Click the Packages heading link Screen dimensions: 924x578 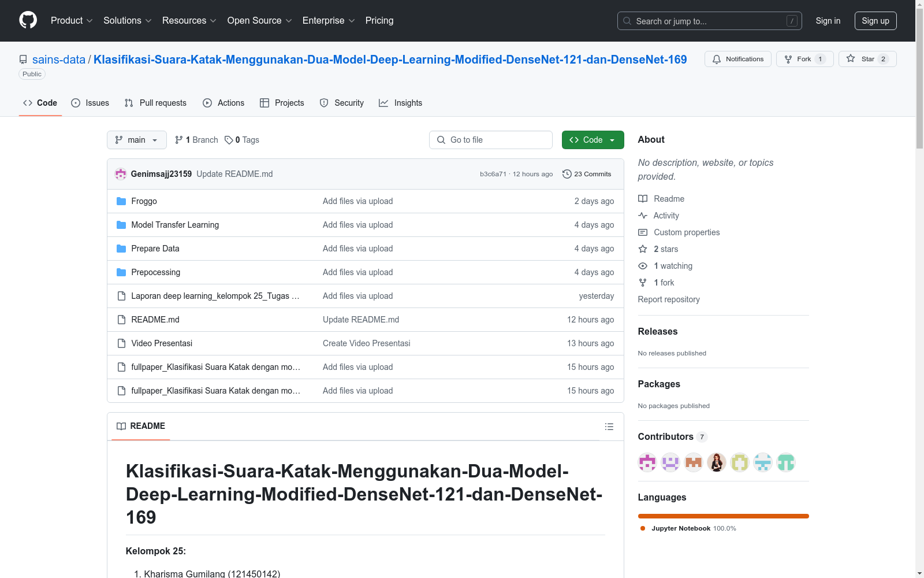pyautogui.click(x=659, y=384)
